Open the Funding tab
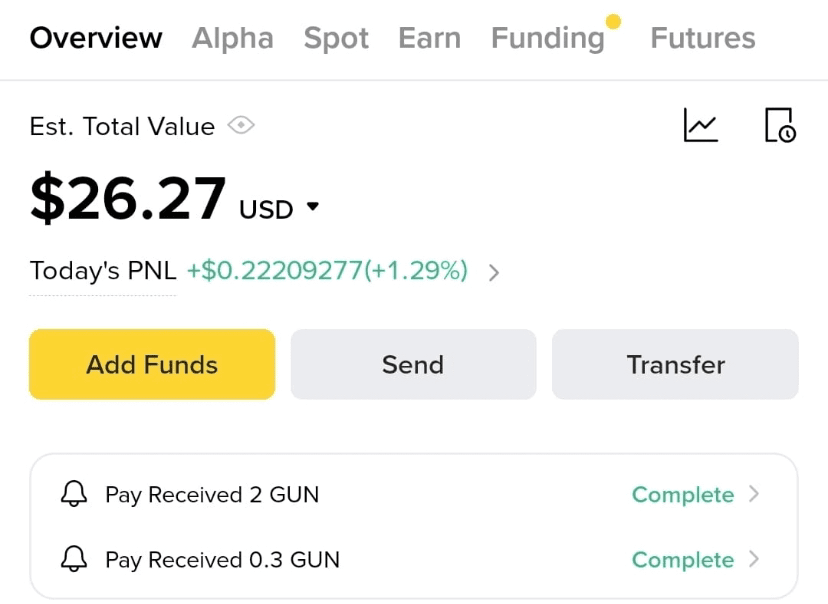 tap(548, 39)
